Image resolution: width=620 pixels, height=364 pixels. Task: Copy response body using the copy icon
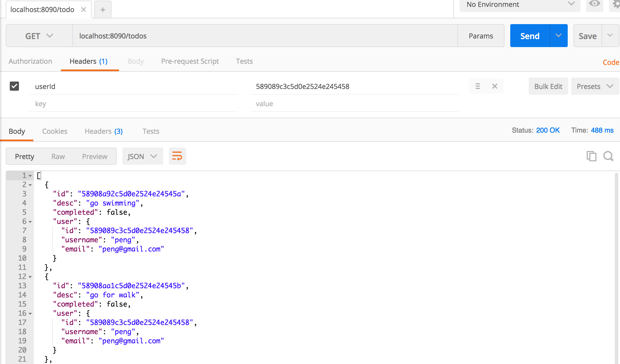591,156
